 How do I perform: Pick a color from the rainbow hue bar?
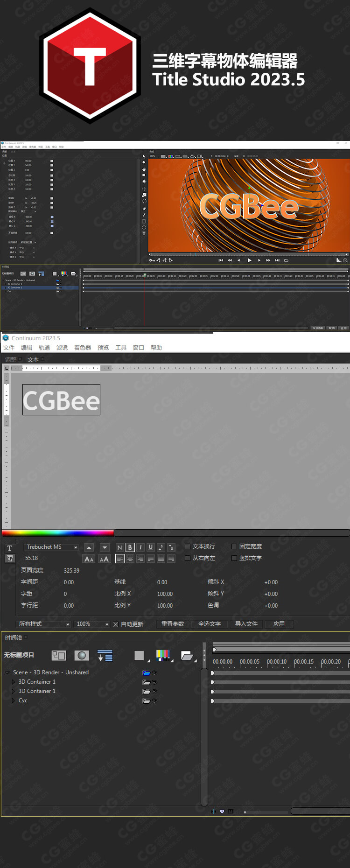tap(58, 532)
